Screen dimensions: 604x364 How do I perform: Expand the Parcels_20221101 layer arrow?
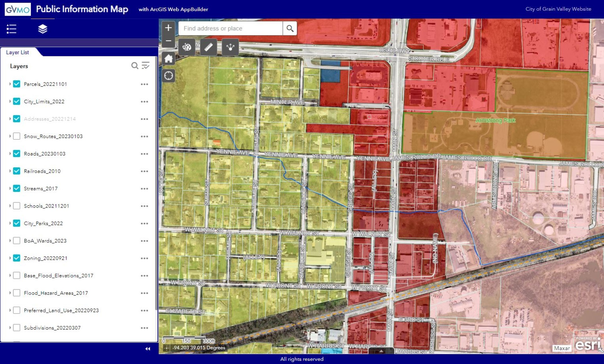[x=10, y=84]
